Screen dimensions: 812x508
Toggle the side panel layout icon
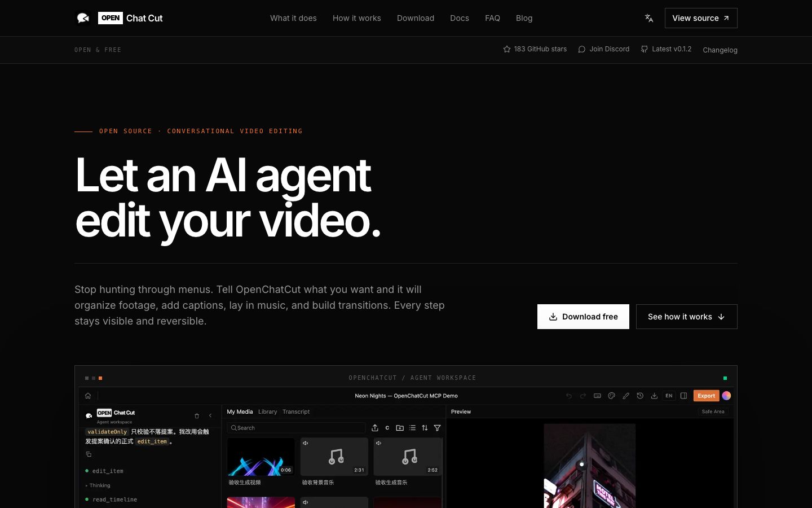point(683,396)
